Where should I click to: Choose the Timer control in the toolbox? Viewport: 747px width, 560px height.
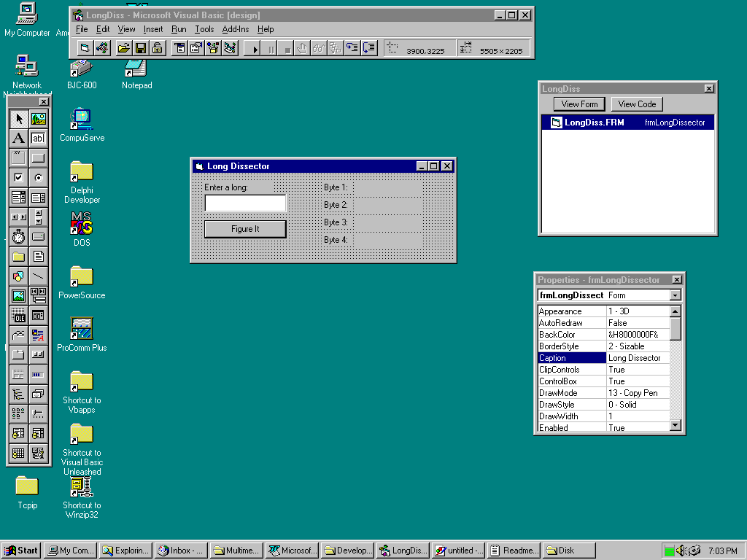pos(19,237)
